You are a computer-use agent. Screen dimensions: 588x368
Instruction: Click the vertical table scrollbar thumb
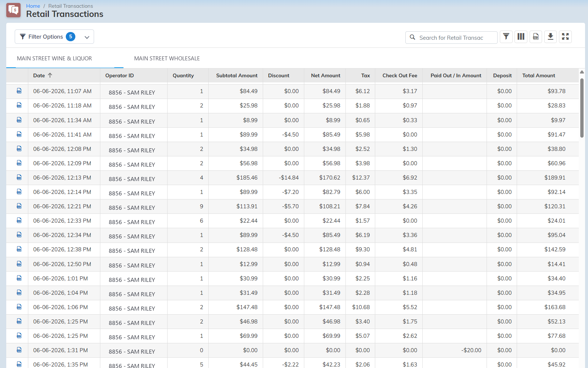tap(582, 108)
